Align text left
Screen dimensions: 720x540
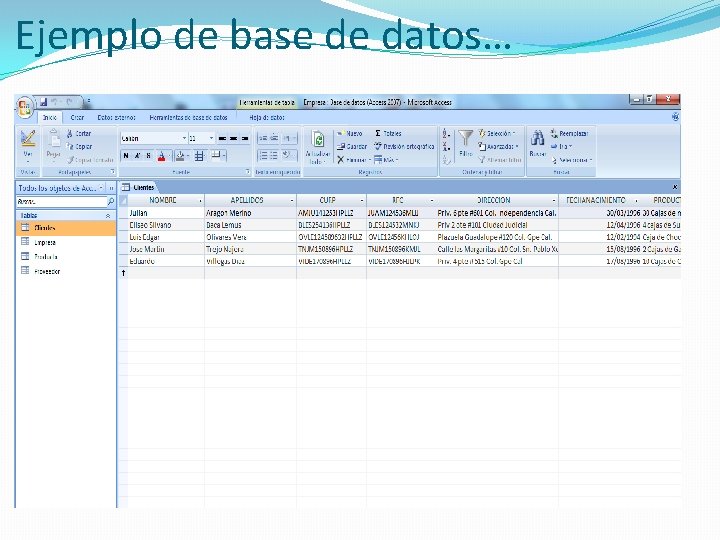[x=222, y=138]
